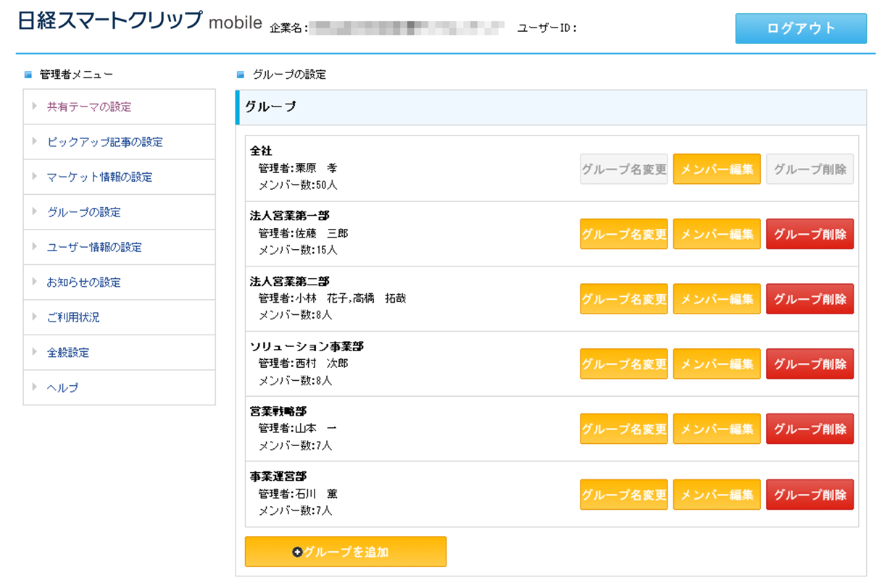Image resolution: width=882 pixels, height=588 pixels.
Task: Click グループ section header
Action: [551, 107]
